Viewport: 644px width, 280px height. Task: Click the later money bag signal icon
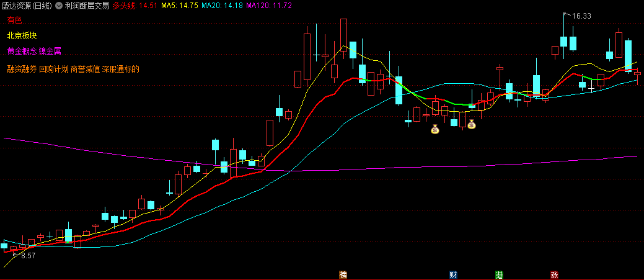472,124
